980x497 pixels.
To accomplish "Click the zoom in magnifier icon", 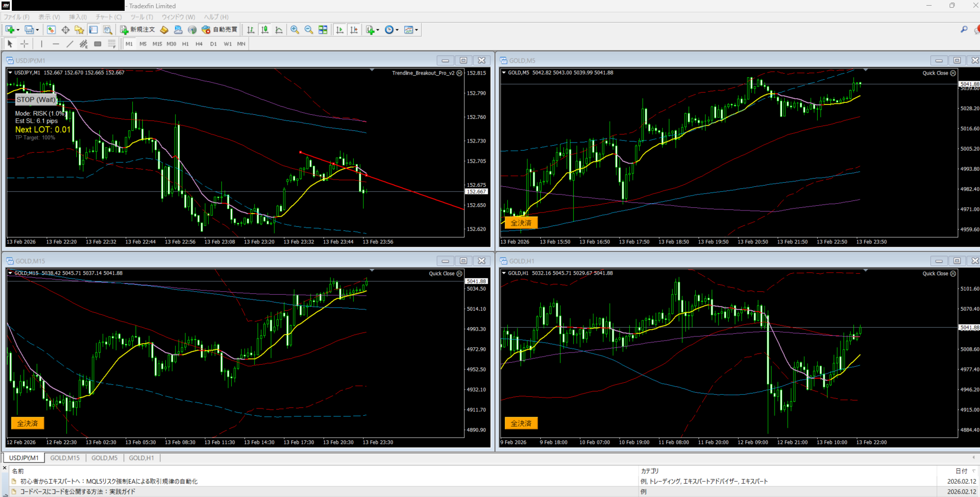I will 295,30.
